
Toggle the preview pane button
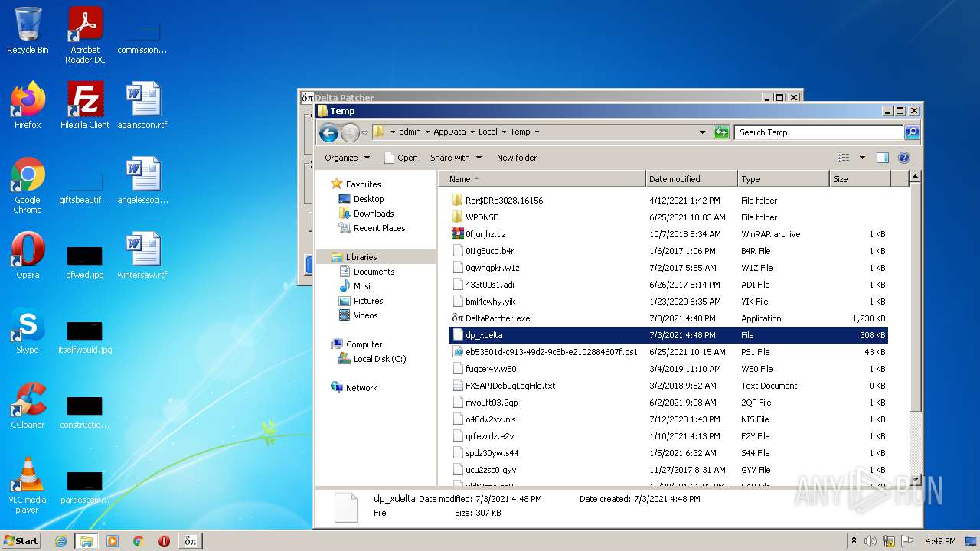click(882, 158)
